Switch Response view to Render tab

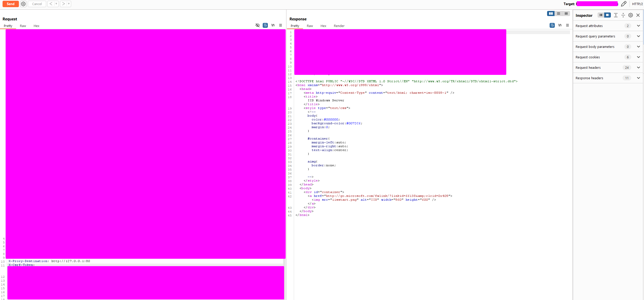click(339, 26)
